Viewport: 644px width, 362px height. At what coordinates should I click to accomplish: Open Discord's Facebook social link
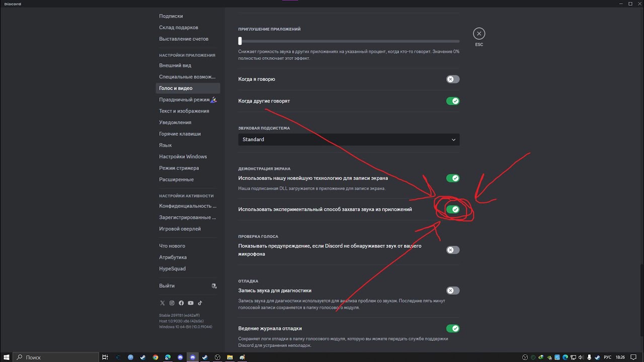point(181,303)
